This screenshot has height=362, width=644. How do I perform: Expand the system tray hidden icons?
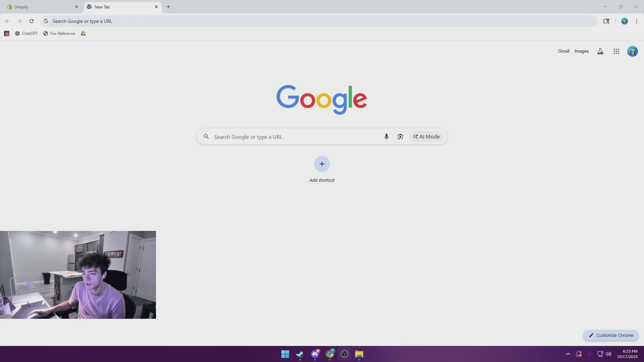point(568,354)
